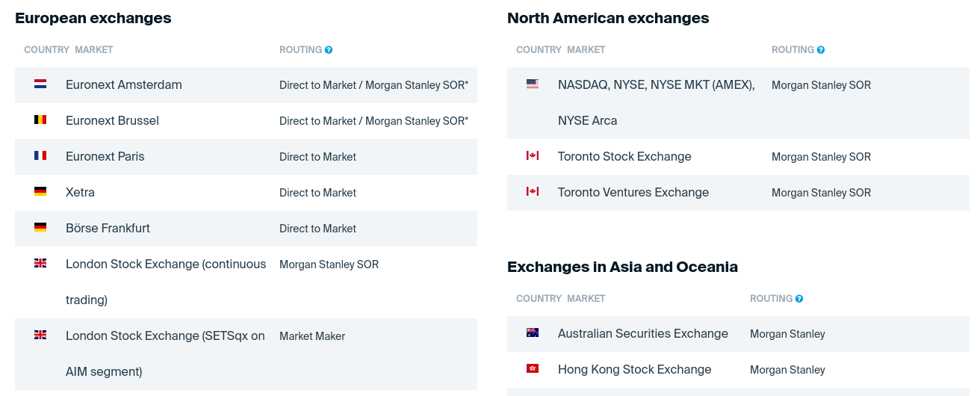Viewport: 980px width, 396px height.
Task: Click the Routing help icon under European exchanges
Action: (329, 50)
